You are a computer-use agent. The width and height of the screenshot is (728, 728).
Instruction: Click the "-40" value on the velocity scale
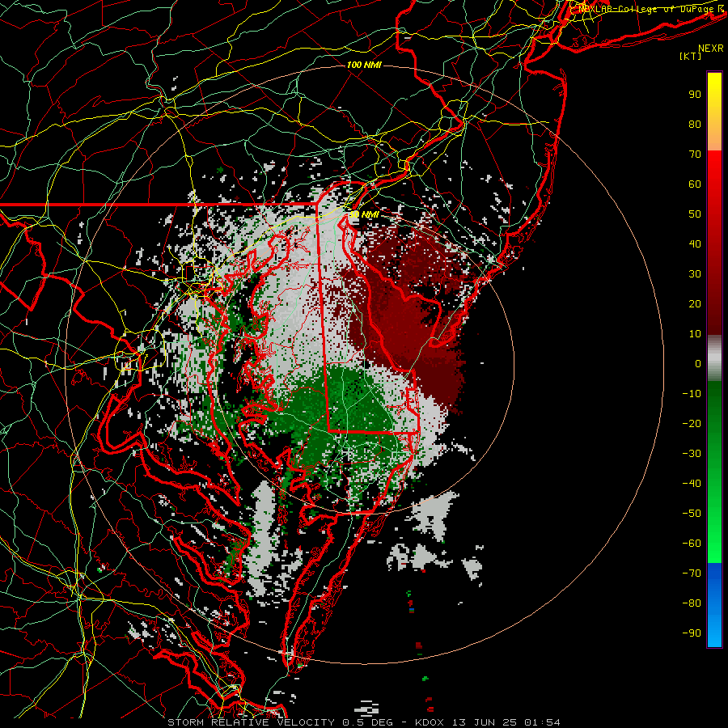pyautogui.click(x=692, y=484)
